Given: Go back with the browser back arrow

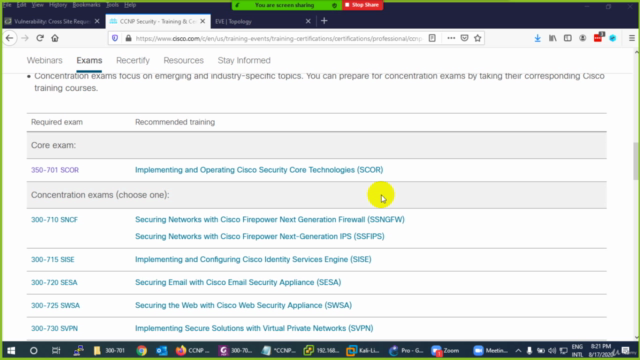Looking at the screenshot, I should (9, 38).
